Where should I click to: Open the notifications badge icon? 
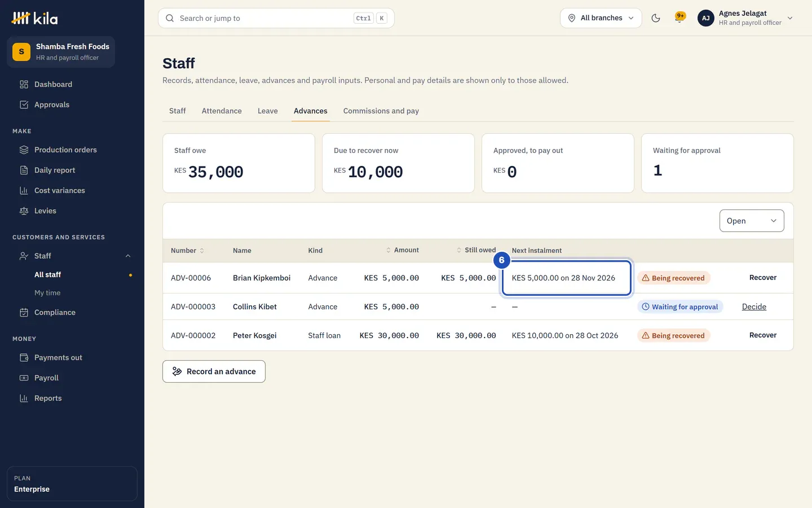pos(680,17)
